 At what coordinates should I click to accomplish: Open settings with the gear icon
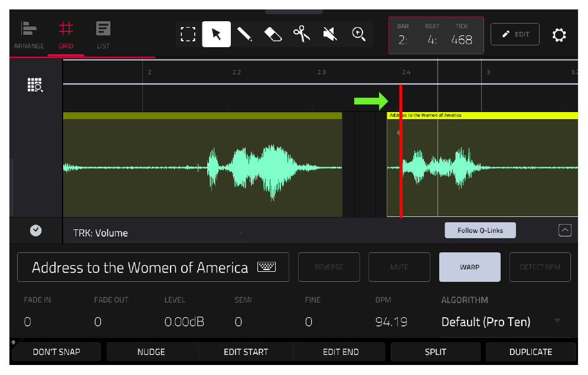pos(558,35)
